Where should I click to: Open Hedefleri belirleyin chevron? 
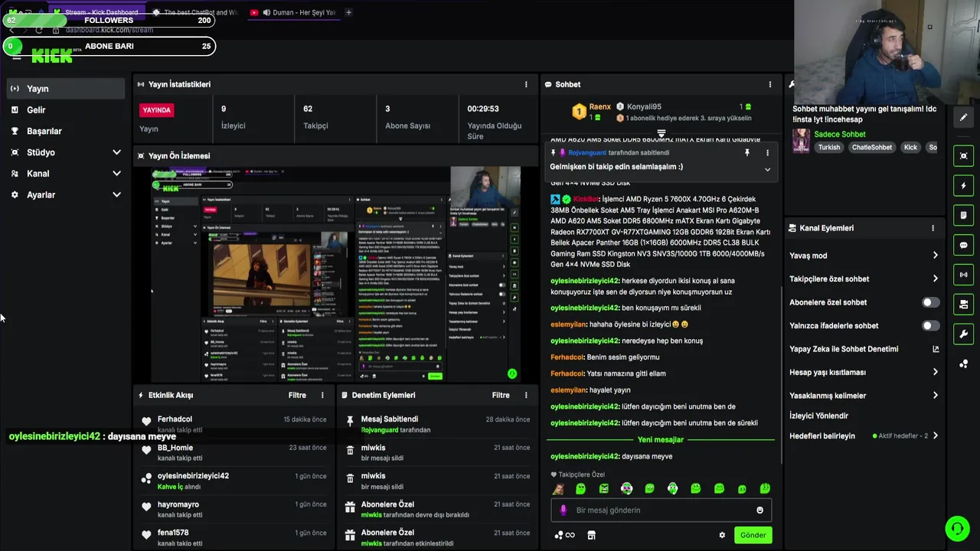pyautogui.click(x=935, y=435)
